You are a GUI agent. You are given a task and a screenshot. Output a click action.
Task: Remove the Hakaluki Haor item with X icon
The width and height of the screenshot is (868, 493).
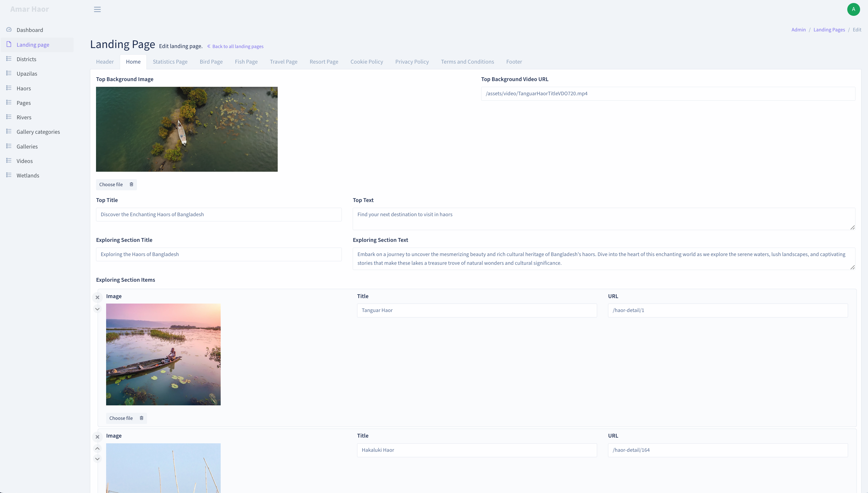[x=97, y=437]
